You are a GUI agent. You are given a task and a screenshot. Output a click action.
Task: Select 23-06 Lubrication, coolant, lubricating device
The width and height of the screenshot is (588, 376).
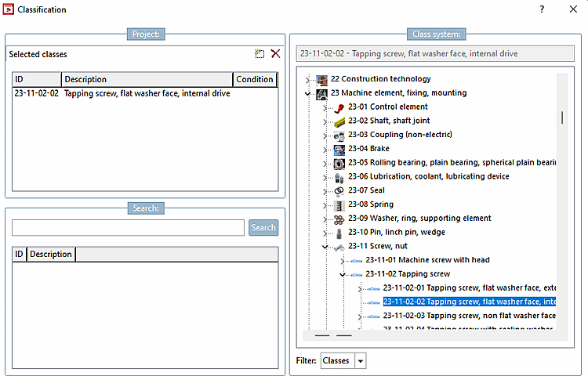point(429,176)
